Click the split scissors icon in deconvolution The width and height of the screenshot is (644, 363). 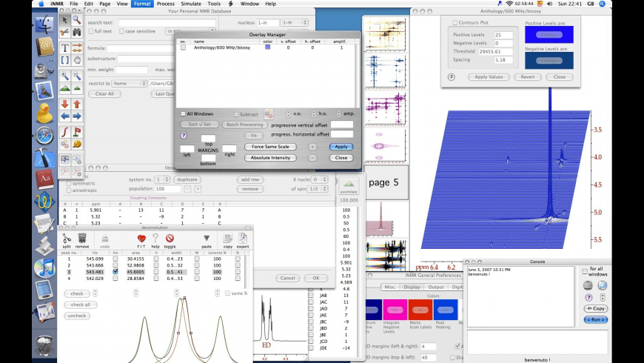[65, 239]
